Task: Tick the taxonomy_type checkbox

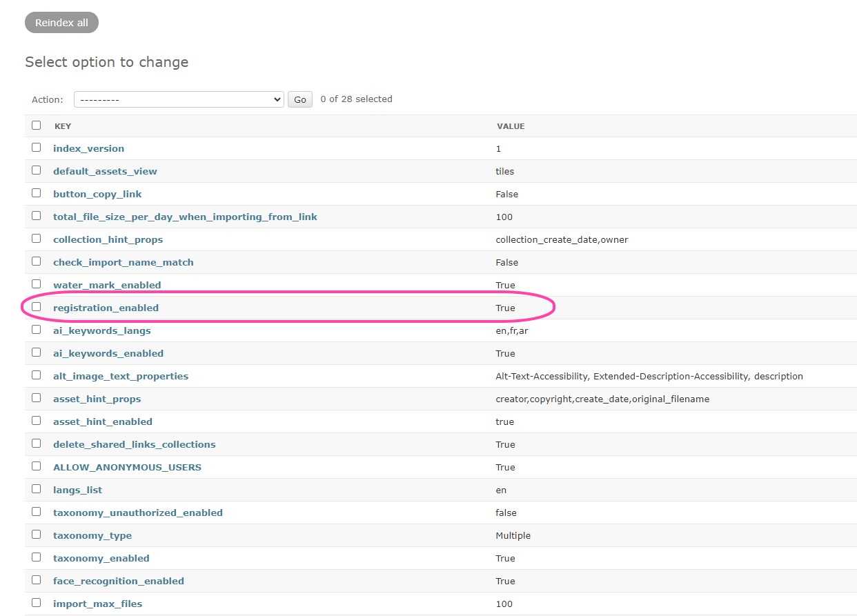Action: (x=36, y=535)
